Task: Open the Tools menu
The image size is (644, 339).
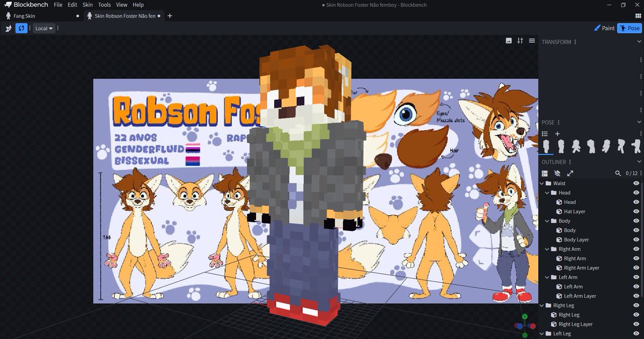Action: click(105, 5)
